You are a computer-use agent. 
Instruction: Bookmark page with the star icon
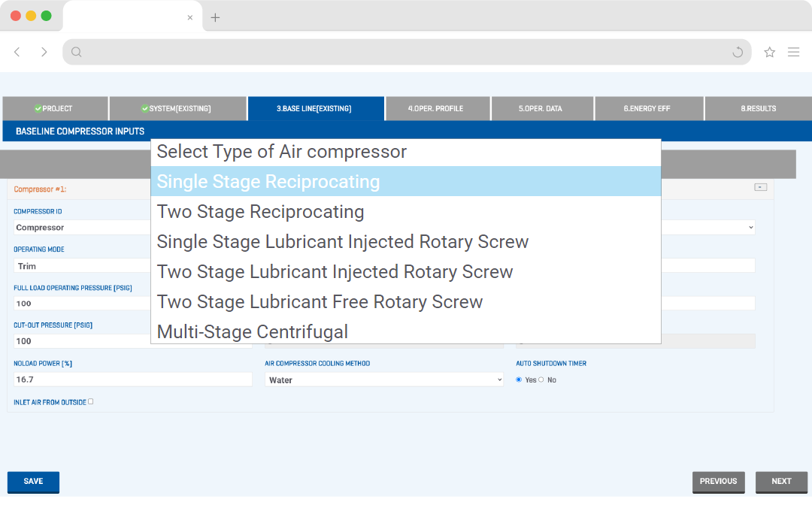click(x=769, y=52)
